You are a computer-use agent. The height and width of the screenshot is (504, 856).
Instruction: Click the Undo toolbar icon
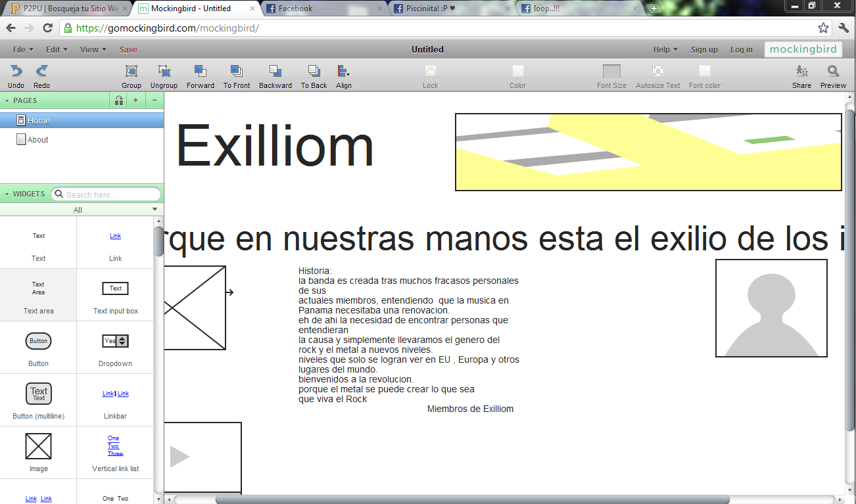tap(16, 71)
